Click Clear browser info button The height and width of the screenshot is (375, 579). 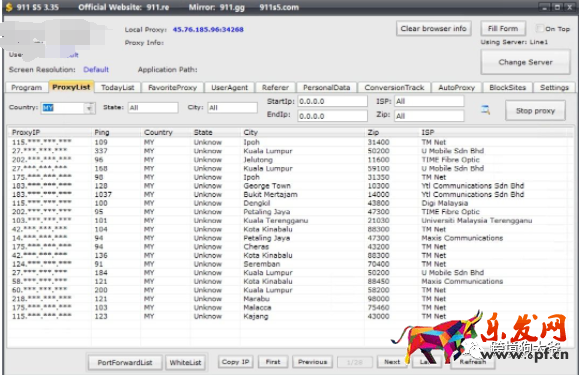click(434, 28)
